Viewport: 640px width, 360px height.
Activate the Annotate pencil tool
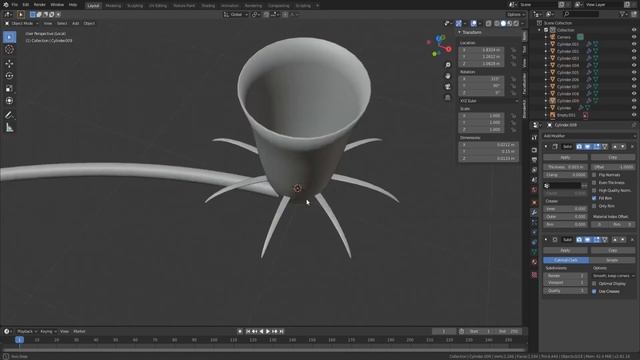[x=9, y=115]
